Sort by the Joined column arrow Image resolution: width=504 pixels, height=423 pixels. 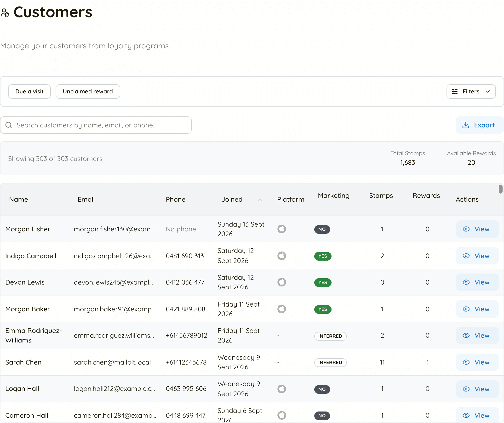click(x=260, y=200)
